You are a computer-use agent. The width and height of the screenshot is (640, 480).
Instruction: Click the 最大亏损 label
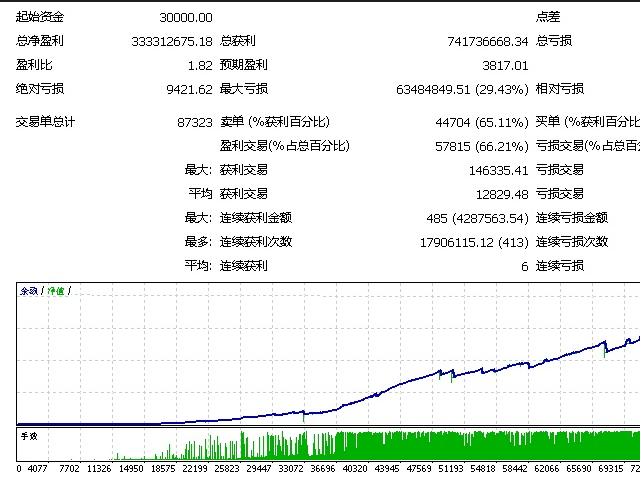[x=244, y=89]
